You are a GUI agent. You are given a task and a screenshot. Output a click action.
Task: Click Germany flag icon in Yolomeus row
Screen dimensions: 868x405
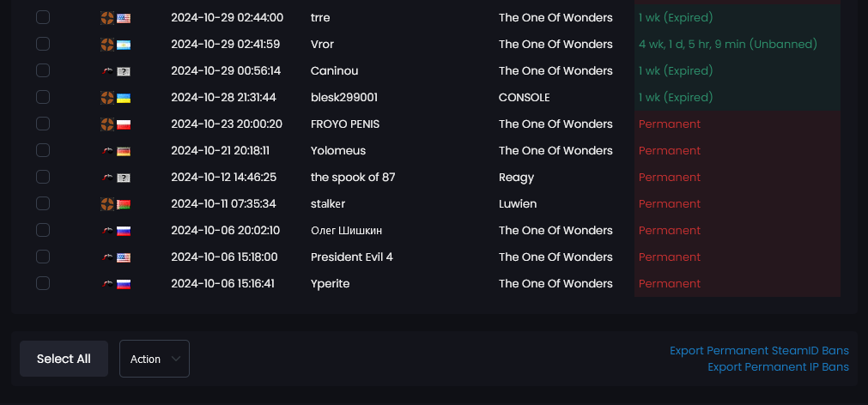[x=124, y=151]
